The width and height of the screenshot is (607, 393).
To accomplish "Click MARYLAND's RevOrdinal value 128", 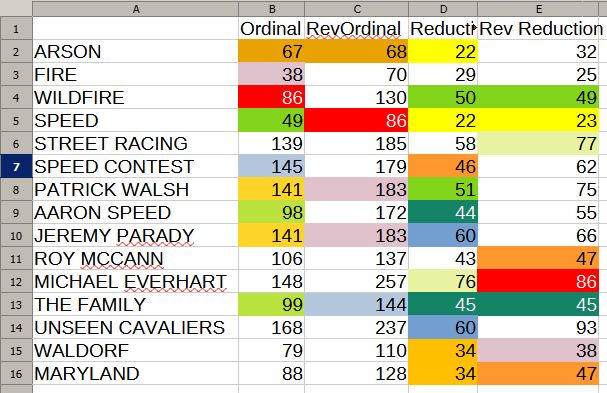I will pyautogui.click(x=357, y=374).
